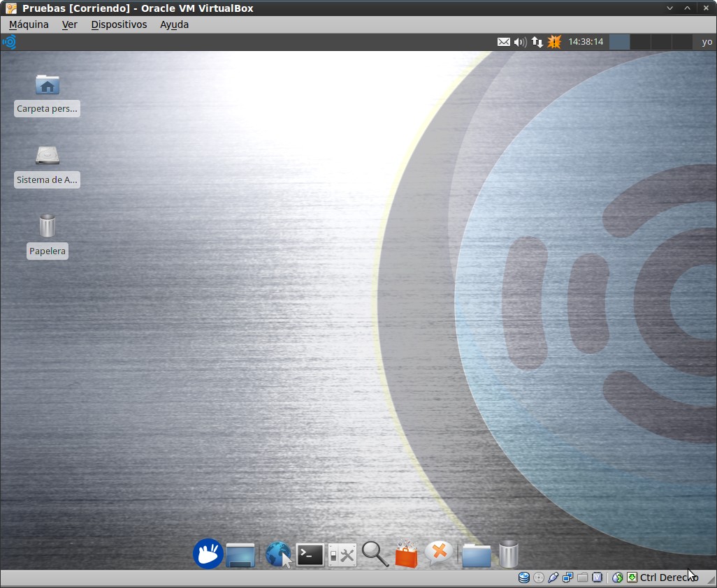Open the Xfce menu from the dock

[x=208, y=554]
